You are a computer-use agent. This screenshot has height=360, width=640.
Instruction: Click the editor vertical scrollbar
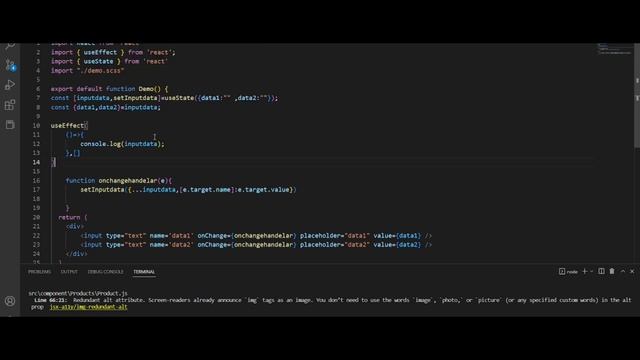[x=637, y=96]
